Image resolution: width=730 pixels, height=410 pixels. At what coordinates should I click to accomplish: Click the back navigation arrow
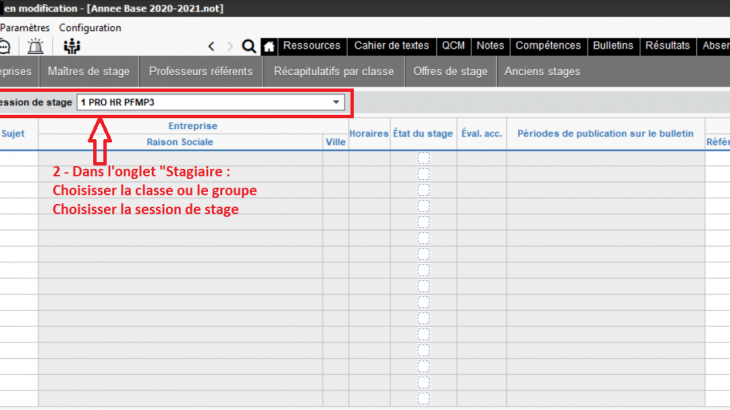click(x=211, y=46)
